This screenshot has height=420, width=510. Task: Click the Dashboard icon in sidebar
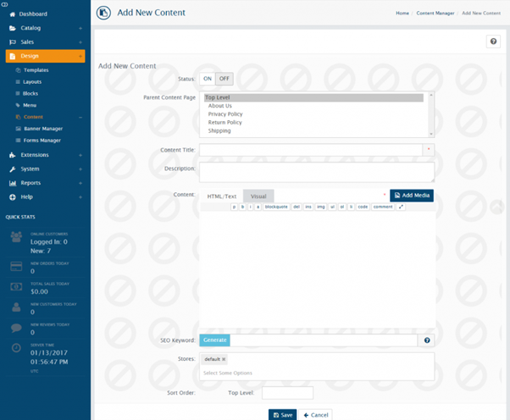tap(12, 14)
